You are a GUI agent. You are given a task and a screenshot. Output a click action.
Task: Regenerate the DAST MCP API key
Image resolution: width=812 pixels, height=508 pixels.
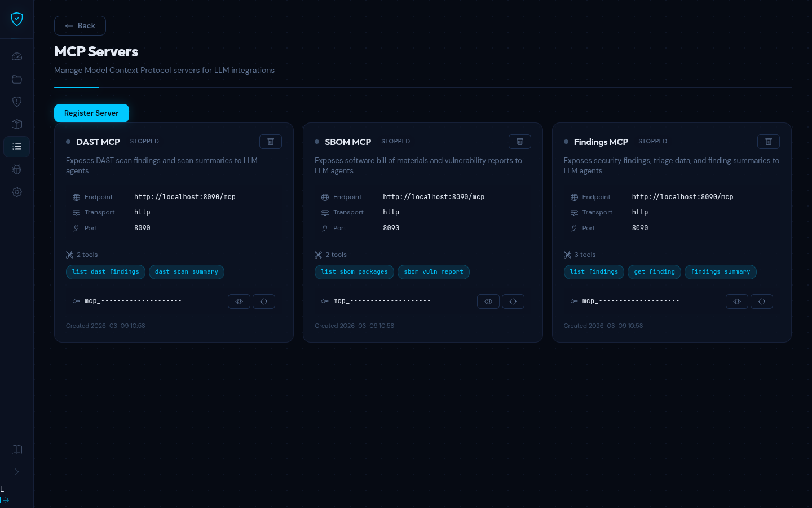[x=264, y=301]
